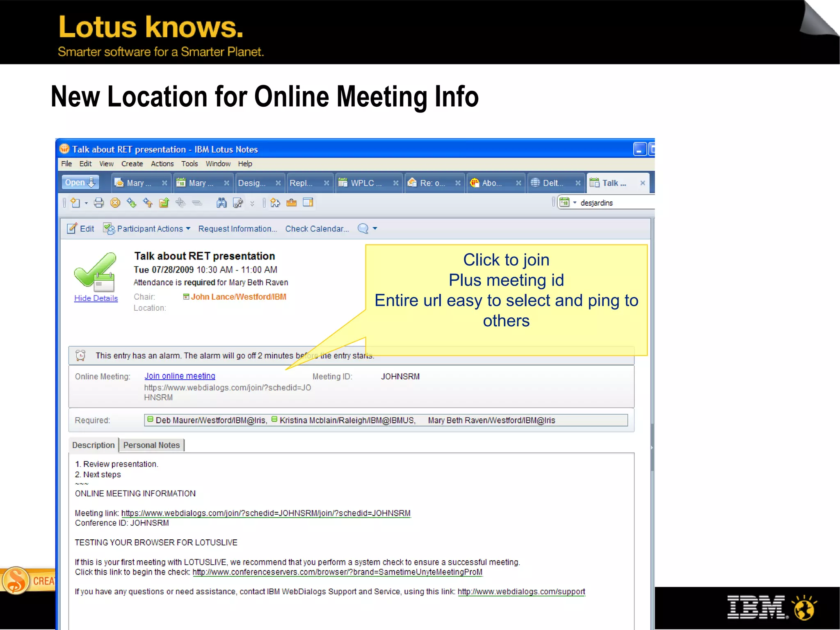This screenshot has width=840, height=630.
Task: Click the Open button
Action: point(80,183)
